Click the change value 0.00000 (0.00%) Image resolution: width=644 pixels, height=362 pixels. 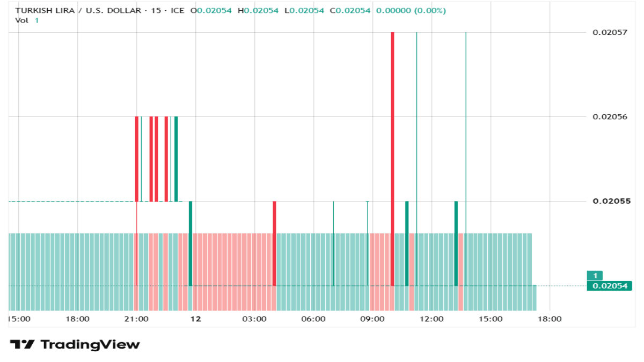[411, 11]
